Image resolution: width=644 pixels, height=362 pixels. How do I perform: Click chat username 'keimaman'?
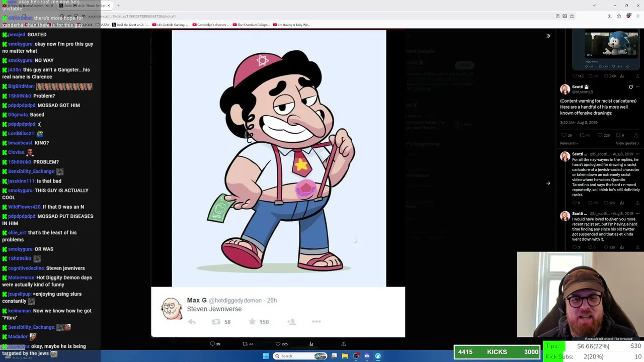tap(20, 311)
